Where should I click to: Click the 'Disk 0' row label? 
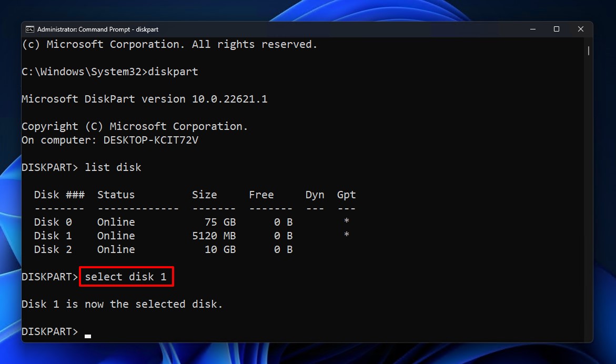click(53, 222)
